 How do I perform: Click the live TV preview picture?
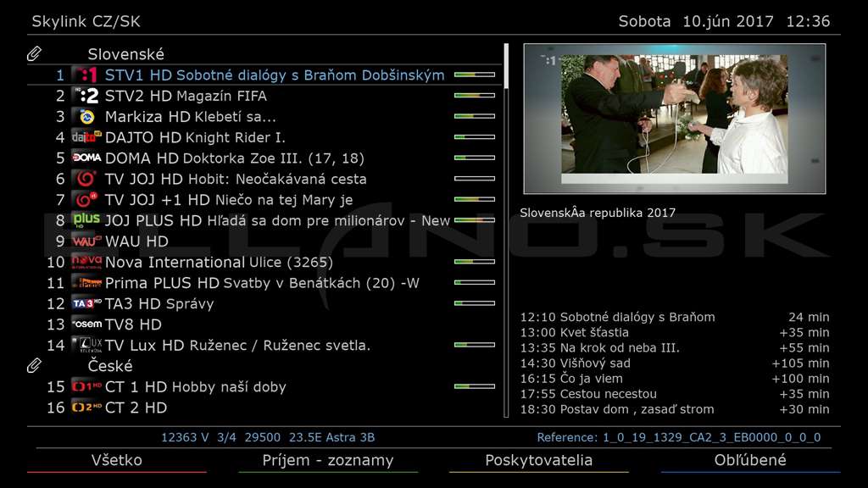tap(674, 119)
